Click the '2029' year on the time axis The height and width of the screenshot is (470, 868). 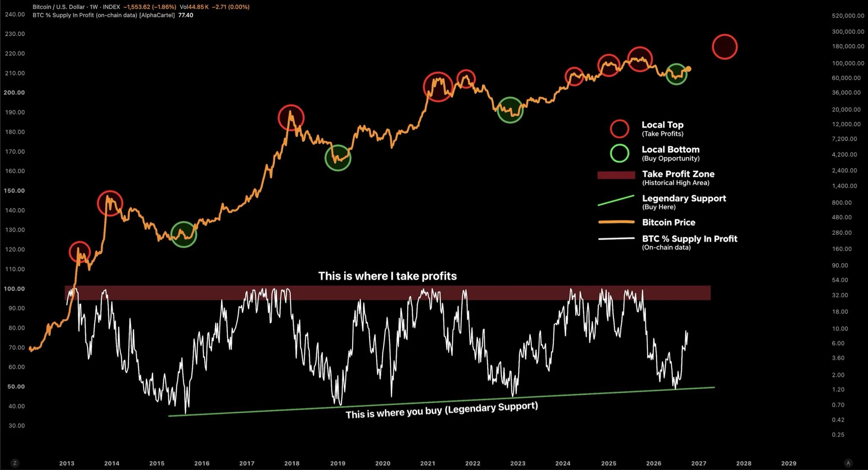[789, 463]
